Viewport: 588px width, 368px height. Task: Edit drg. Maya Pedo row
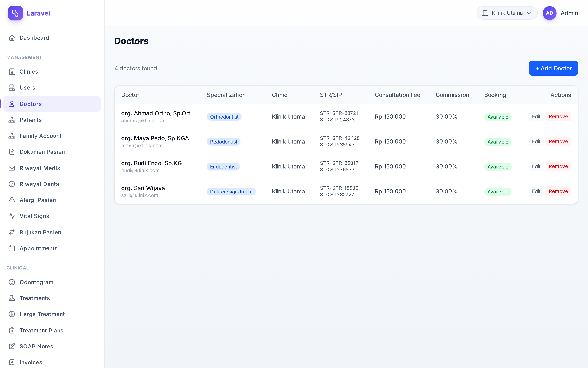click(536, 142)
